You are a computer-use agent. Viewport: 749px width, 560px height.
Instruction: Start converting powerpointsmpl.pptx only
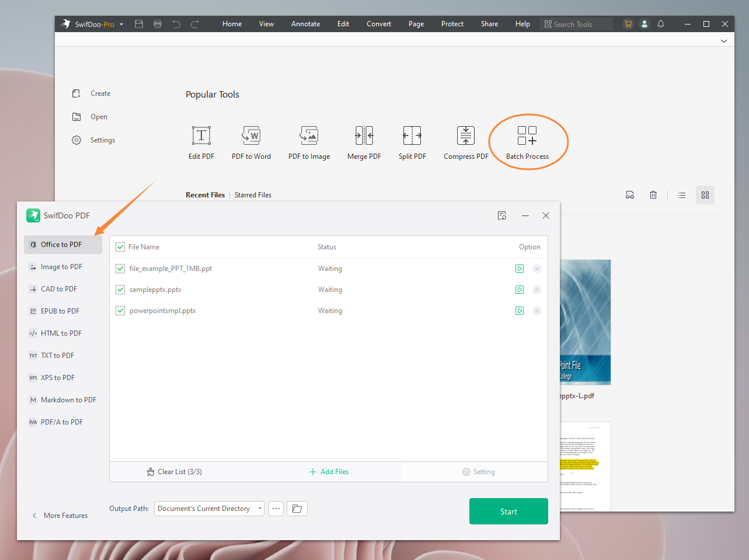(x=520, y=311)
